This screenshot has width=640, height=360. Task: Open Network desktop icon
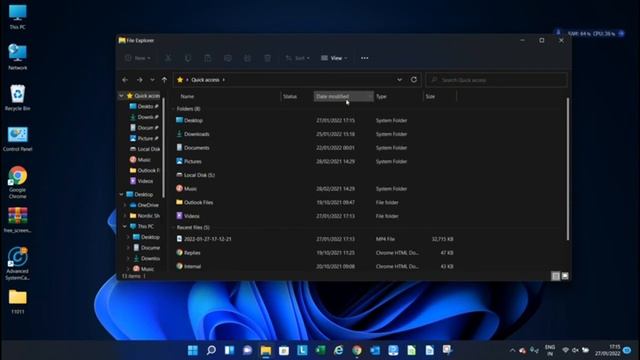[x=18, y=57]
